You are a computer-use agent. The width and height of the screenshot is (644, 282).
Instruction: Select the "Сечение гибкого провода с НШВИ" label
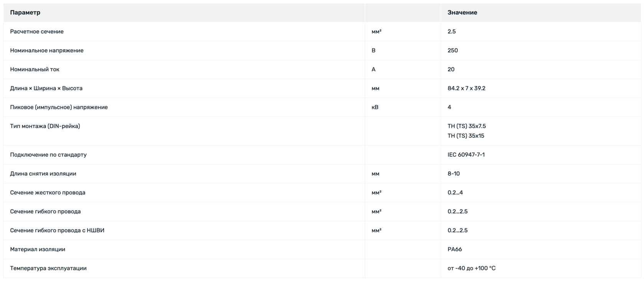coord(58,230)
